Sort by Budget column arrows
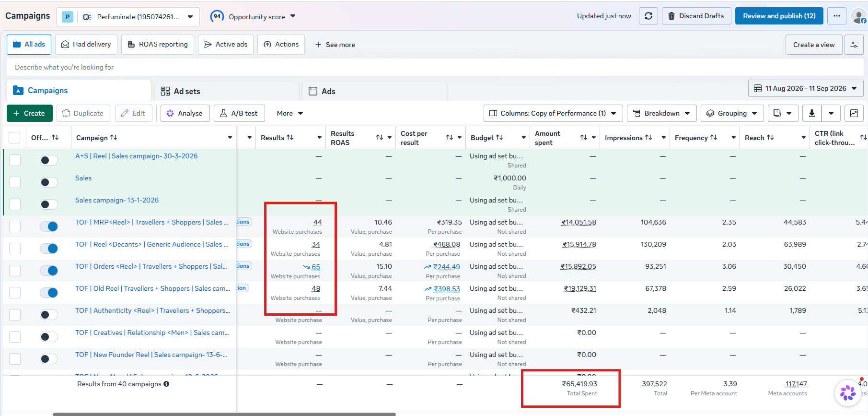Screen dimensions: 868x416 pos(499,138)
